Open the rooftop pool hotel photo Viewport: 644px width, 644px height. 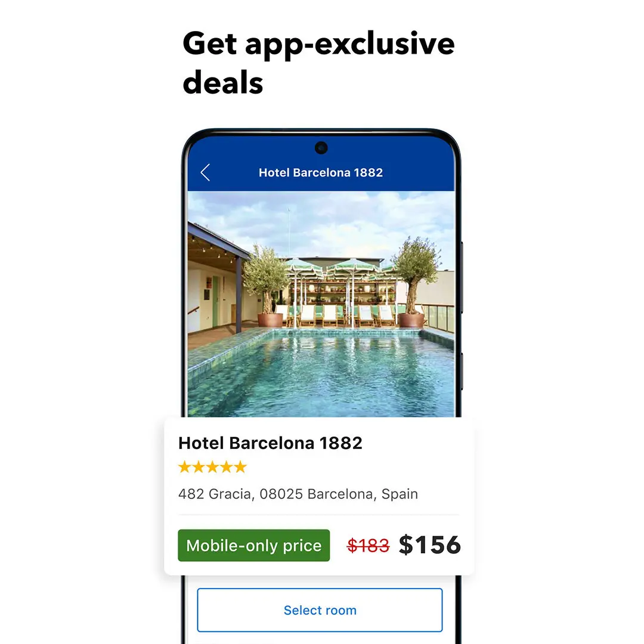[321, 304]
